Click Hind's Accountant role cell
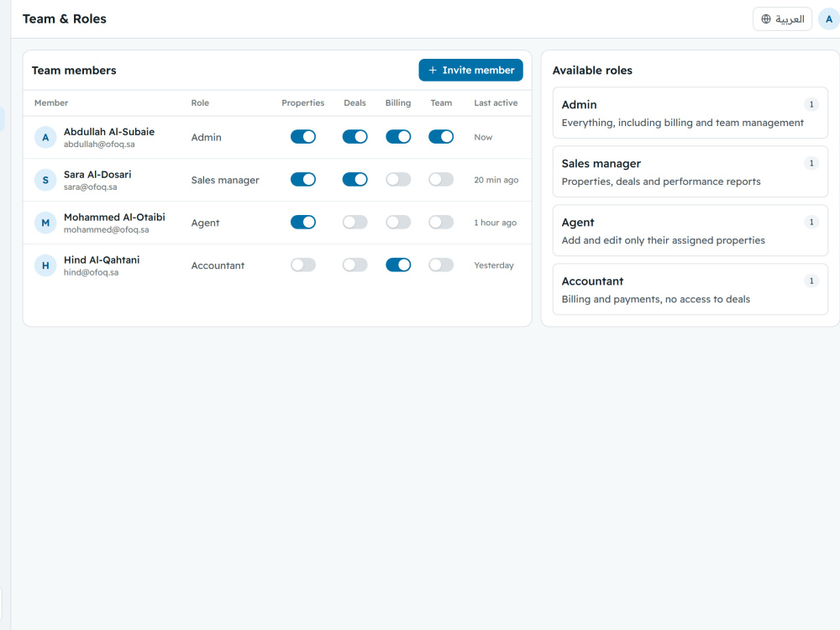The height and width of the screenshot is (630, 840). (x=218, y=265)
